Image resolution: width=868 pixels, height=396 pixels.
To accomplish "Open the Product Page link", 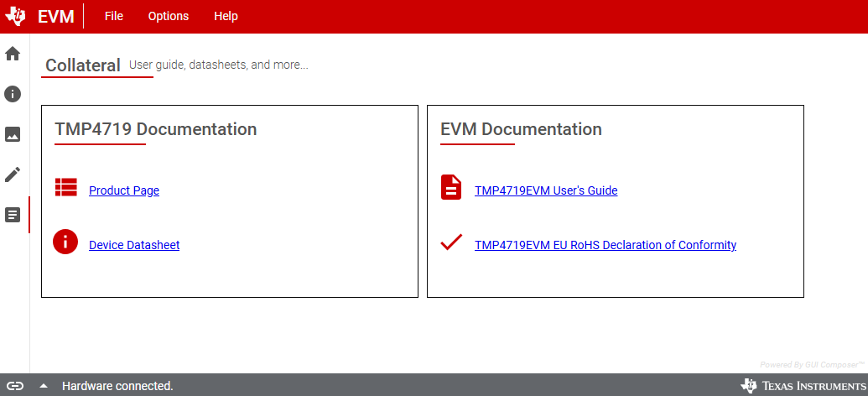I will [x=124, y=190].
